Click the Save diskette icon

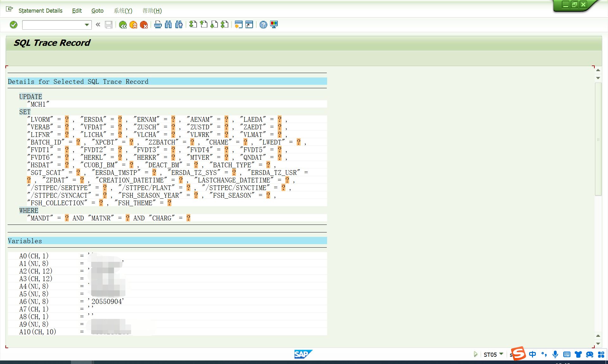tap(109, 25)
